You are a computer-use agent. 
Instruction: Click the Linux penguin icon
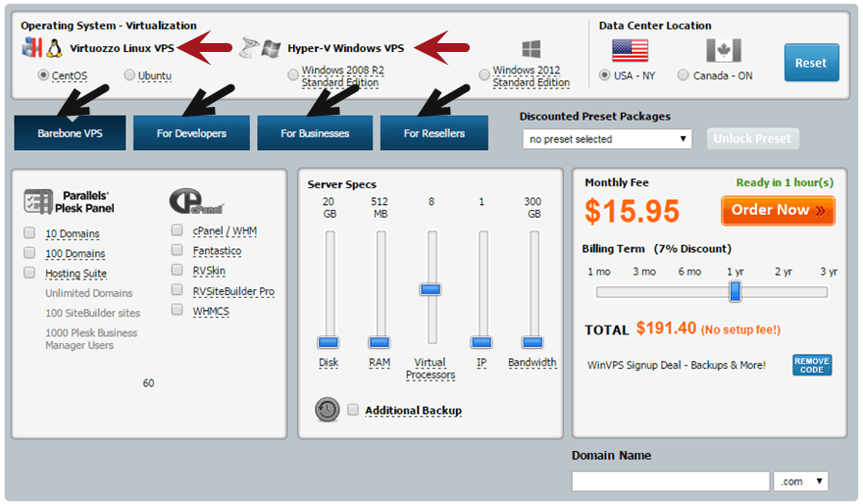coord(54,48)
